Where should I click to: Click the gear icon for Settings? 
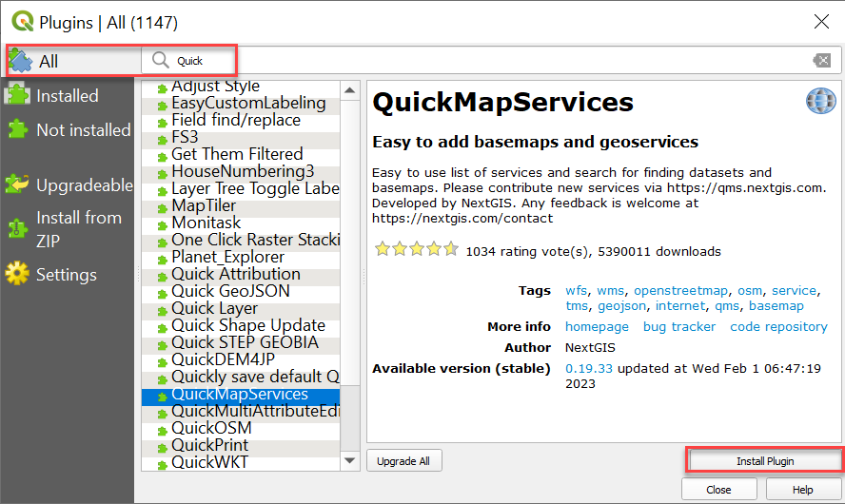(x=18, y=275)
